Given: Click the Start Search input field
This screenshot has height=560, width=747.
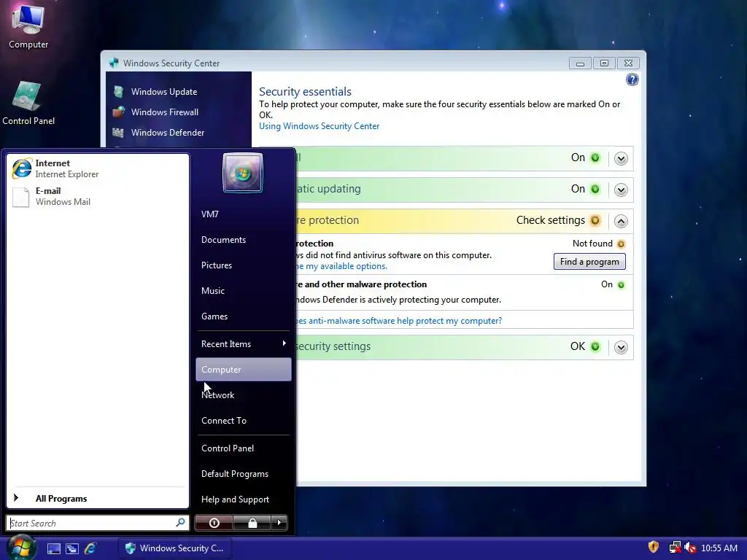Looking at the screenshot, I should (x=98, y=523).
